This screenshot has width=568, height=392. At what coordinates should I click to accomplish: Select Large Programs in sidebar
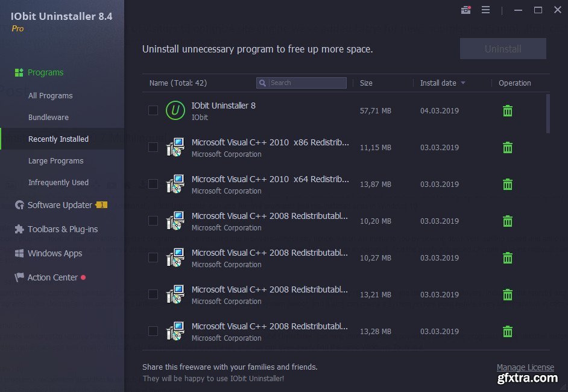point(55,161)
